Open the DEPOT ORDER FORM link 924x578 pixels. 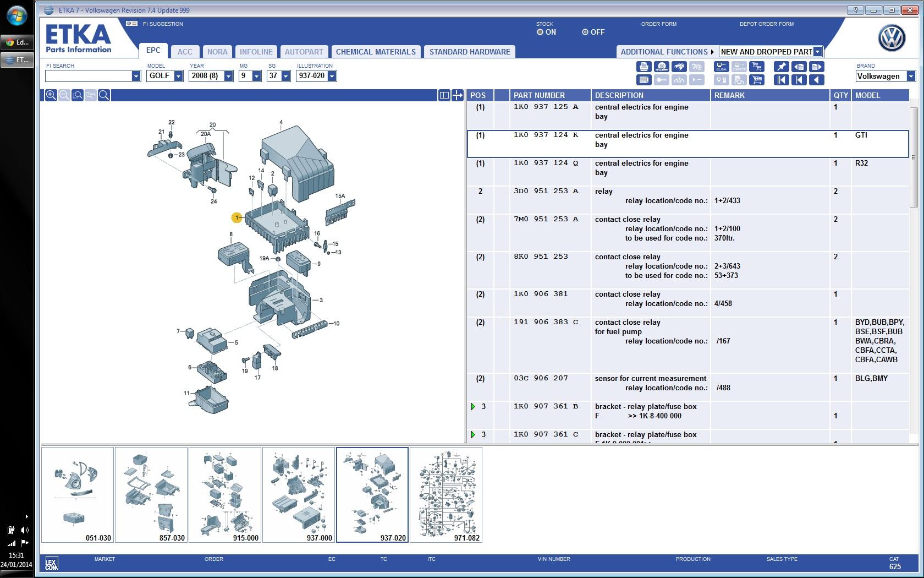tap(767, 24)
